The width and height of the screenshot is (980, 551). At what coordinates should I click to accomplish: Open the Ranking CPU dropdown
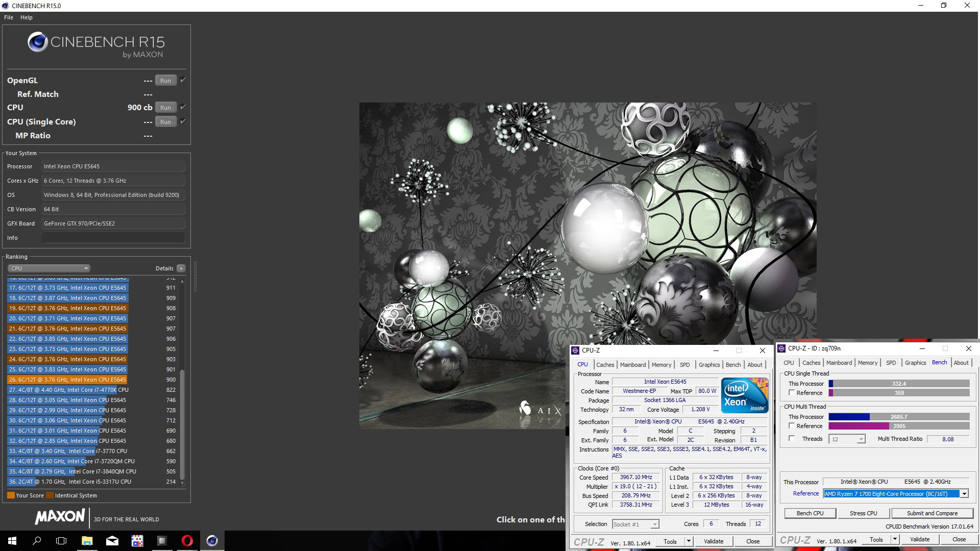[49, 268]
